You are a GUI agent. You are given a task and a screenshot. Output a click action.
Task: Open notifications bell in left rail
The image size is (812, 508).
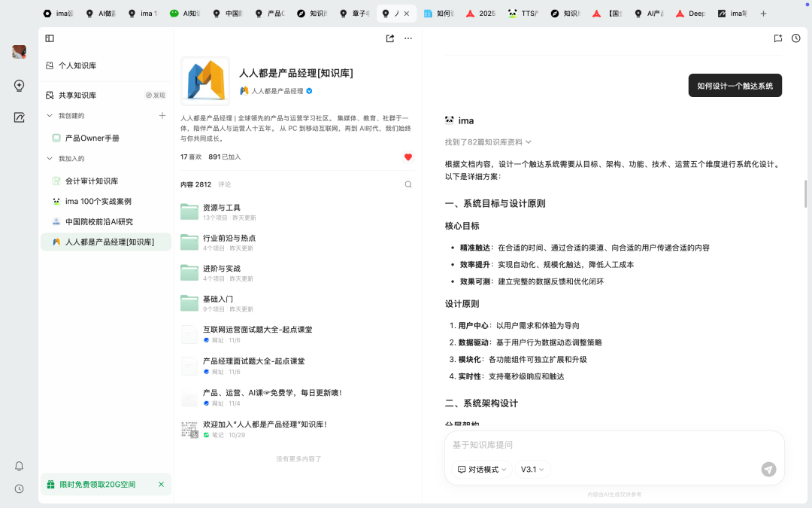pos(20,466)
